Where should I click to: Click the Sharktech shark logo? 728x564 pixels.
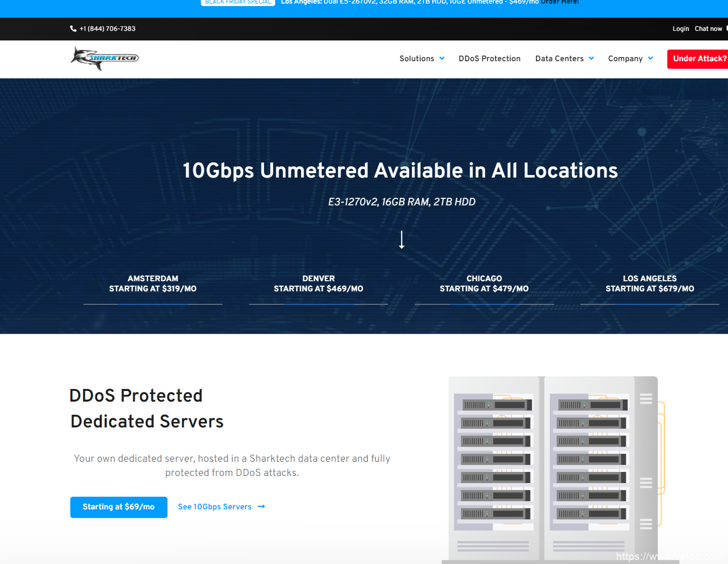click(104, 58)
